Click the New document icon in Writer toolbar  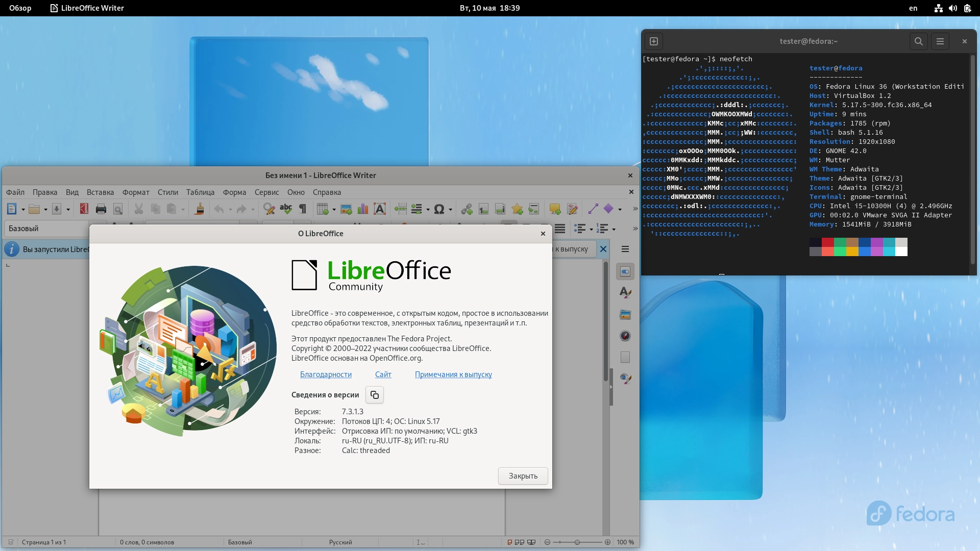click(12, 209)
